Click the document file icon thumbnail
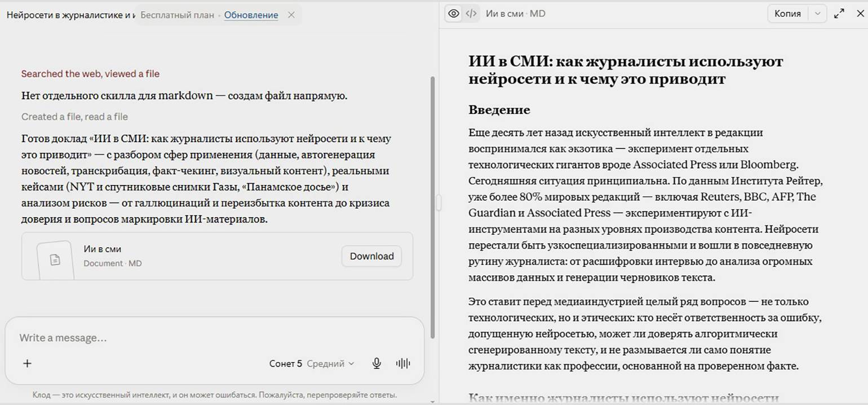 click(x=55, y=260)
